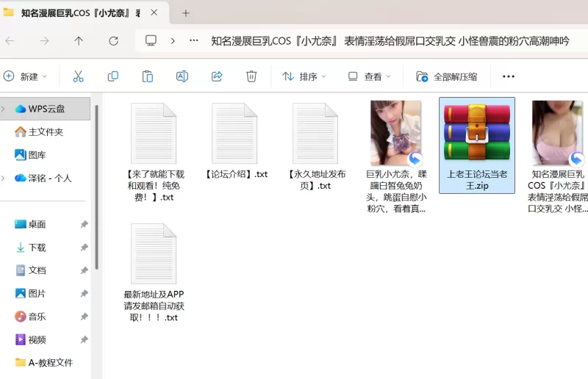Show hidden breadcrumb path via address bar ellipsis
Image resolution: width=588 pixels, height=379 pixels.
click(193, 40)
